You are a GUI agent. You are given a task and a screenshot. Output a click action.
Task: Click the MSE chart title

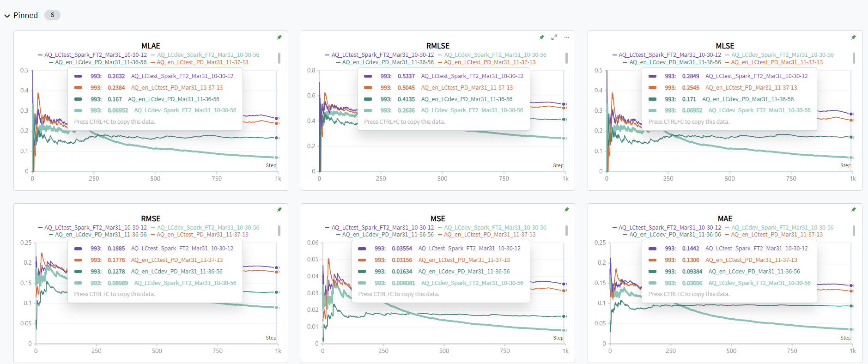[438, 218]
